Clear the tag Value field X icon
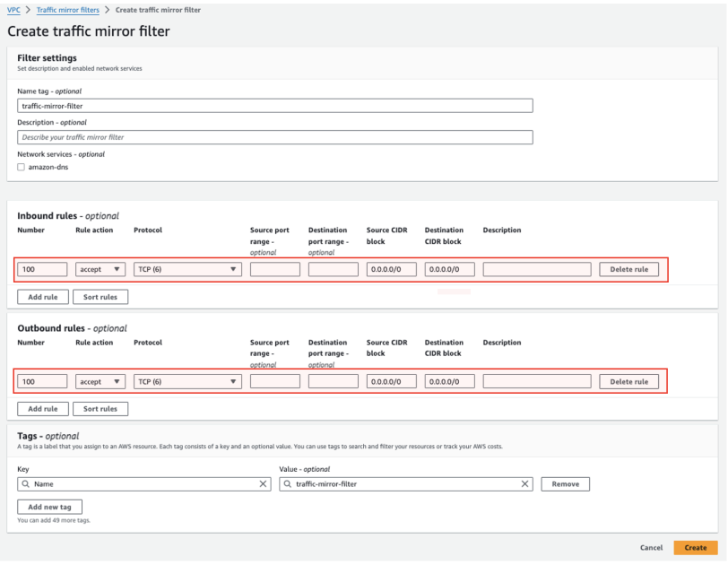This screenshot has height=565, width=728. click(x=526, y=484)
